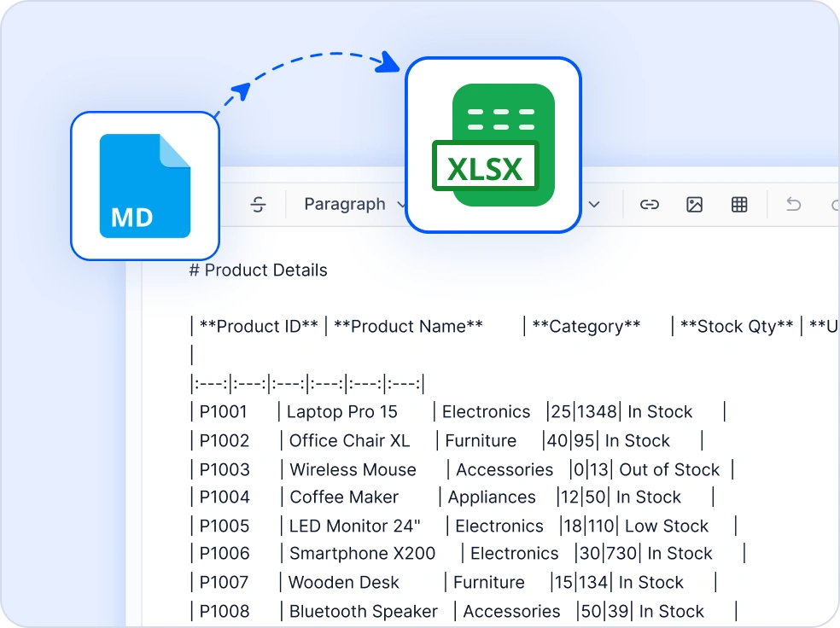Viewport: 840px width, 628px height.
Task: Click 'Smartphone X200' product name
Action: click(362, 553)
